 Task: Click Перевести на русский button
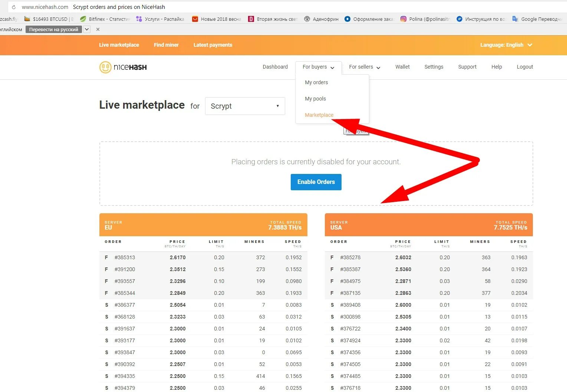[x=54, y=29]
